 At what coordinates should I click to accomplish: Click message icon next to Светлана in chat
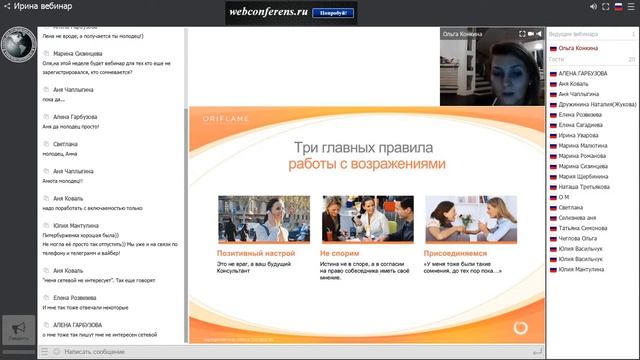pyautogui.click(x=46, y=144)
